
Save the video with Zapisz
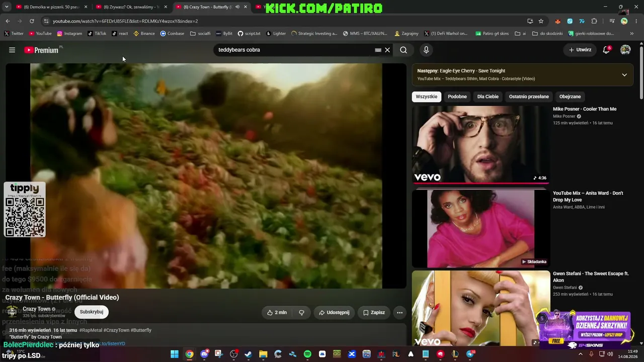pos(374,312)
